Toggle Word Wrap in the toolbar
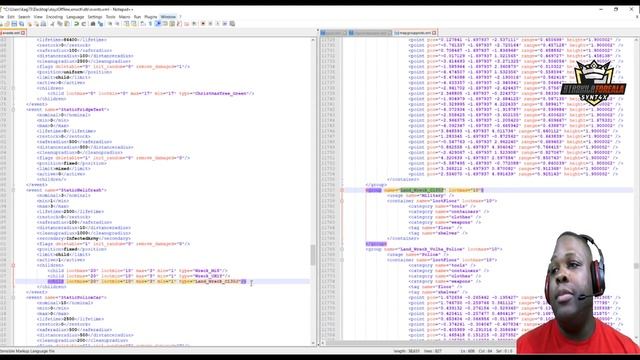Image resolution: width=640 pixels, height=360 pixels. 142,24
